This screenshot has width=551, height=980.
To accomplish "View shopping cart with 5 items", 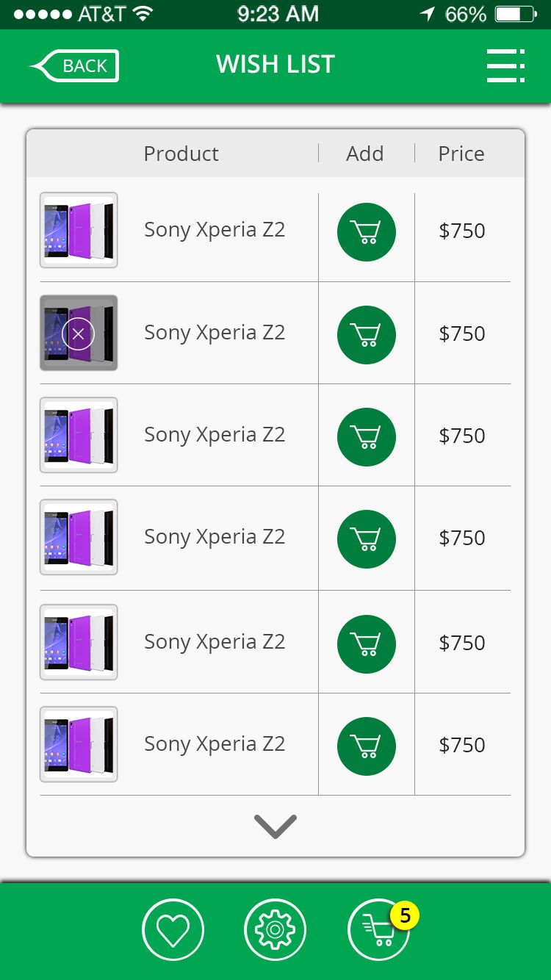I will [379, 930].
